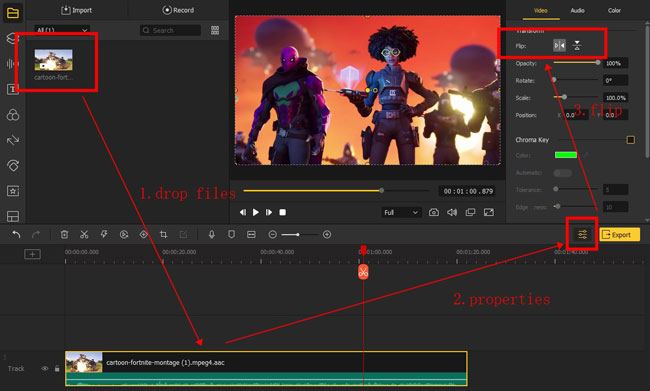The height and width of the screenshot is (391, 650).
Task: Click the Scale 100.0% value field
Action: pos(615,97)
